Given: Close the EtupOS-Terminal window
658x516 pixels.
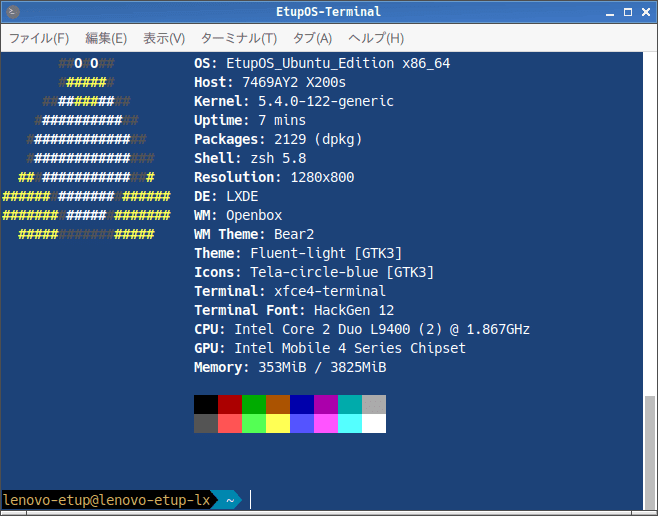Looking at the screenshot, I should click(x=646, y=12).
